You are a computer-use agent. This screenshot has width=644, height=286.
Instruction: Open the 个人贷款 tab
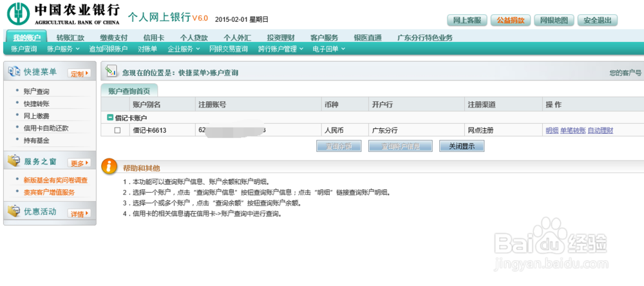pos(194,38)
